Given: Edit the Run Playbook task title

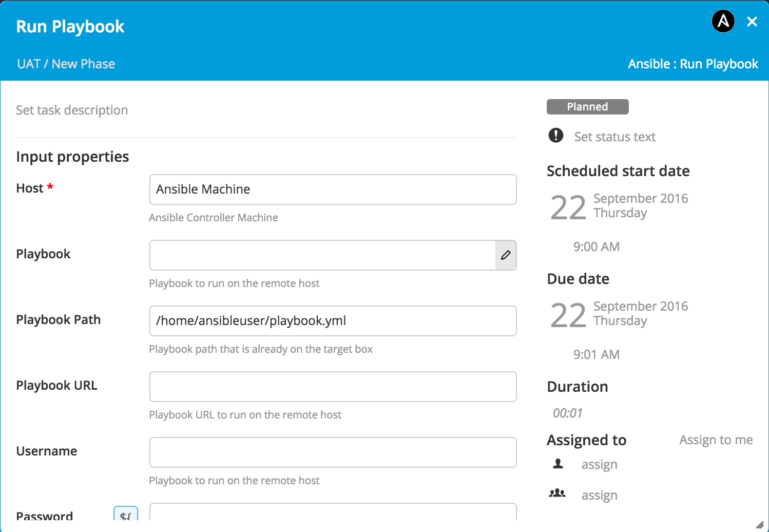Looking at the screenshot, I should (x=70, y=27).
